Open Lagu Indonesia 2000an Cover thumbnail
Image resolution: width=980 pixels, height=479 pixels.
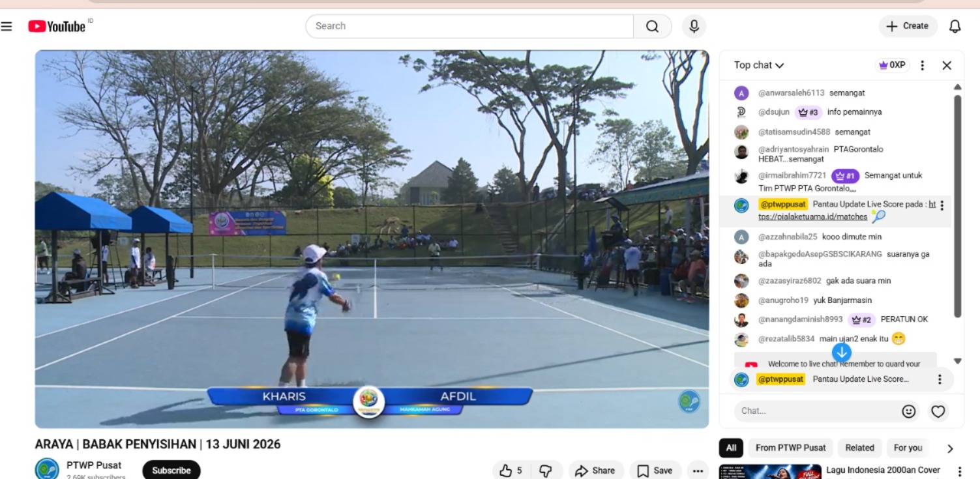(x=770, y=472)
